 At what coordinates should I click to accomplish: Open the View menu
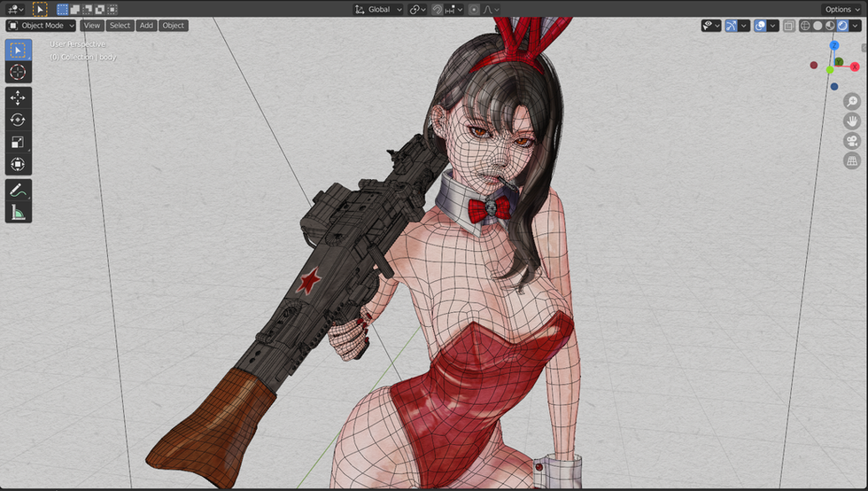(x=92, y=26)
